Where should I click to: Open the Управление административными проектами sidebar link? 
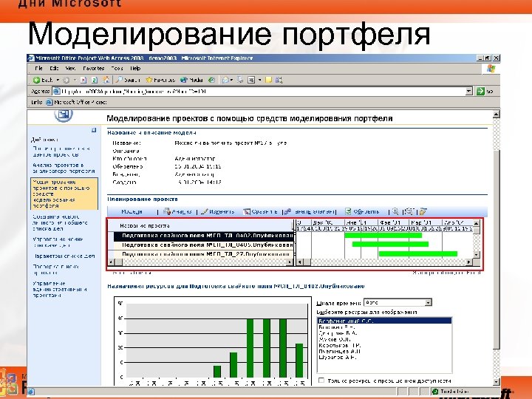coord(60,290)
